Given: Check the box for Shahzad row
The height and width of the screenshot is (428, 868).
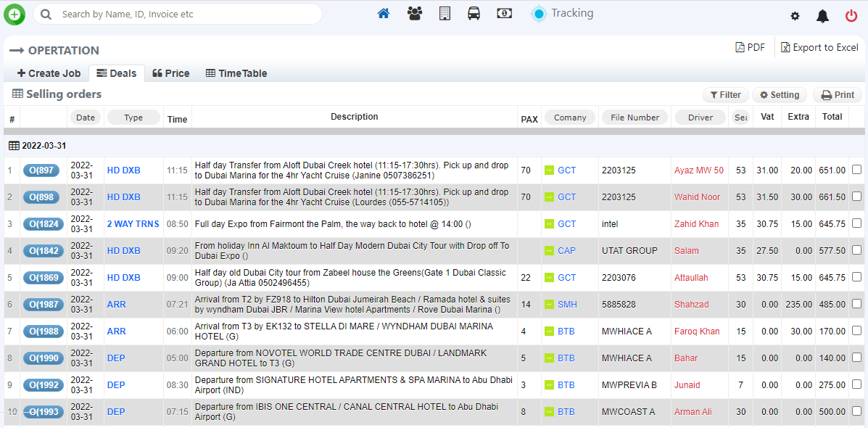Looking at the screenshot, I should [x=856, y=304].
